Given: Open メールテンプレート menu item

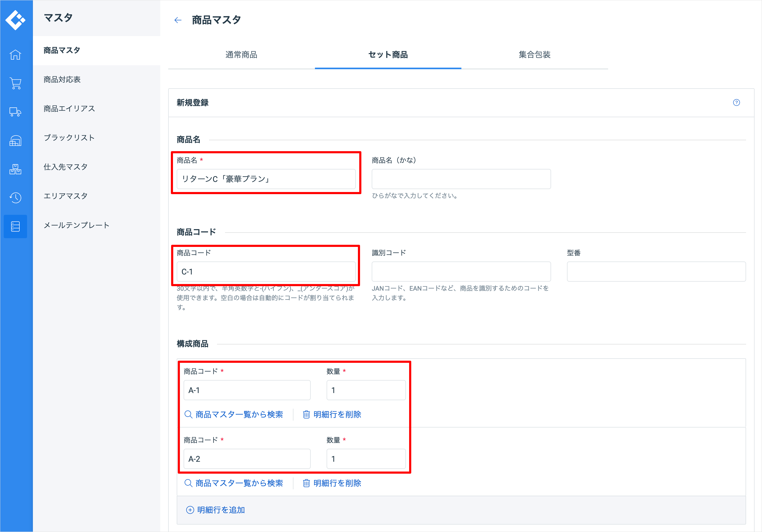Looking at the screenshot, I should tap(76, 225).
